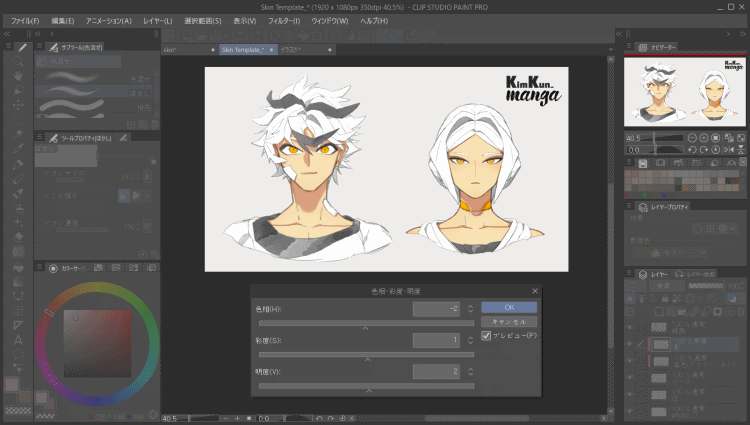Click the 彩度(S) saturation stepper arrows
The image size is (750, 425).
point(471,340)
